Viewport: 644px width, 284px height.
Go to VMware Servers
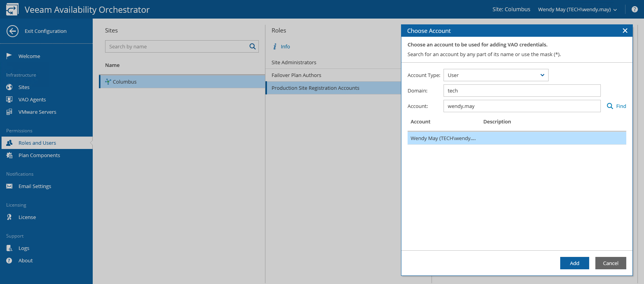[37, 112]
